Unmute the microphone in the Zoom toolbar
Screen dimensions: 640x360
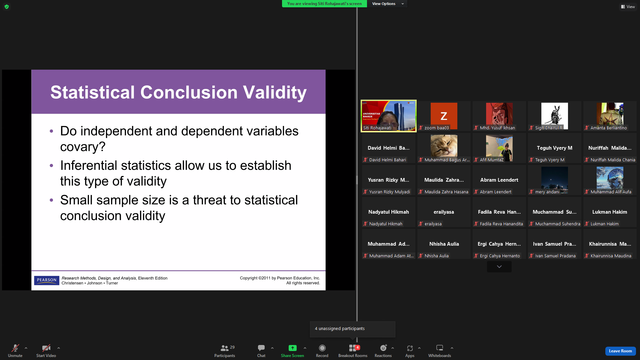[15, 350]
